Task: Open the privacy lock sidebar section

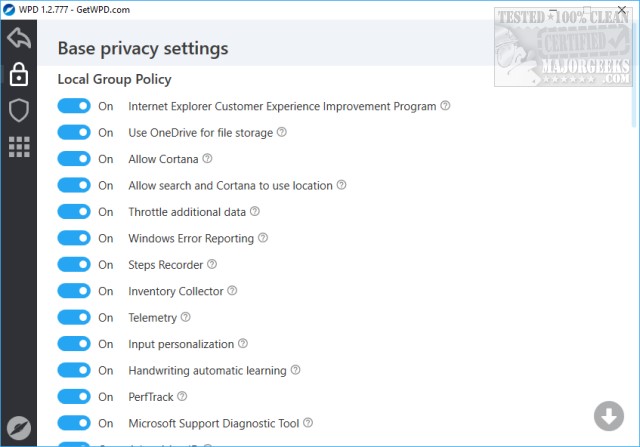Action: 18,75
